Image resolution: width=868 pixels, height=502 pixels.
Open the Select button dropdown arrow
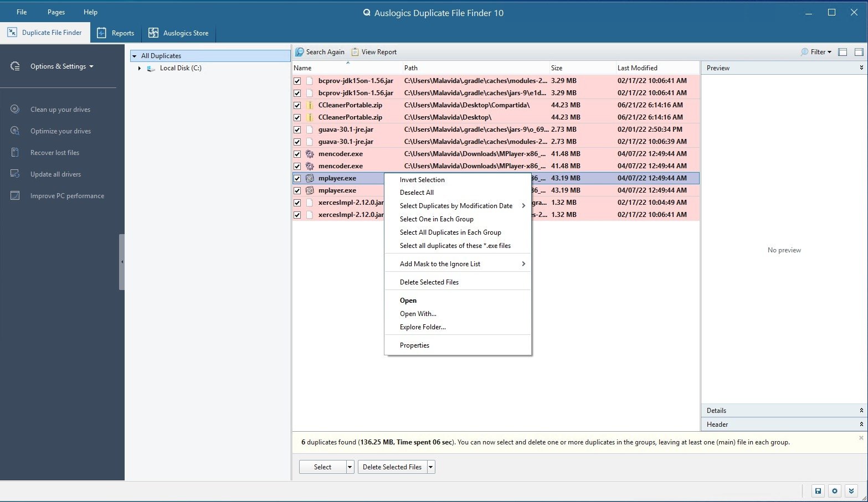350,467
